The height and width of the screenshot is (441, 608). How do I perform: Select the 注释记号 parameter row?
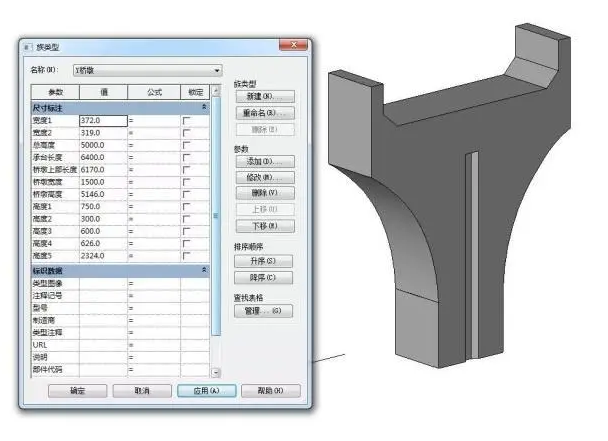pyautogui.click(x=120, y=296)
